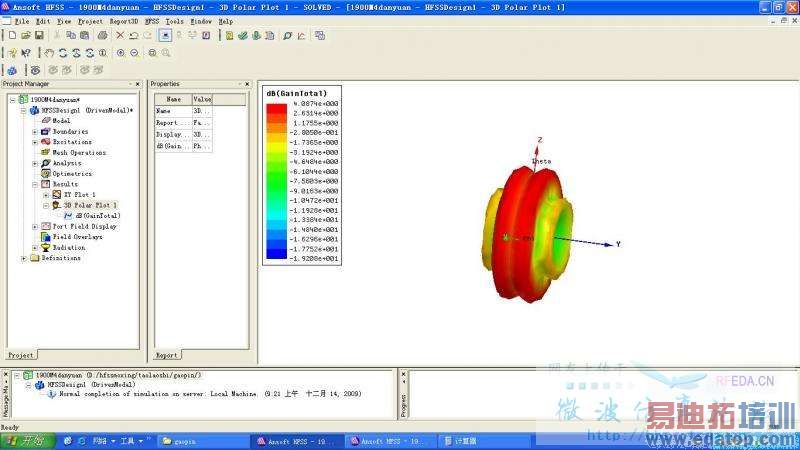Click the Fit All view icon
The image size is (800, 450).
152,53
